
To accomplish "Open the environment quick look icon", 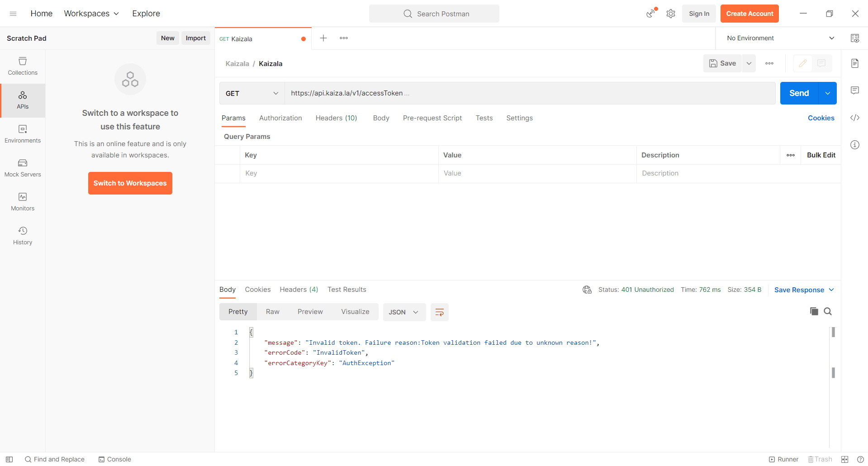I will tap(855, 38).
